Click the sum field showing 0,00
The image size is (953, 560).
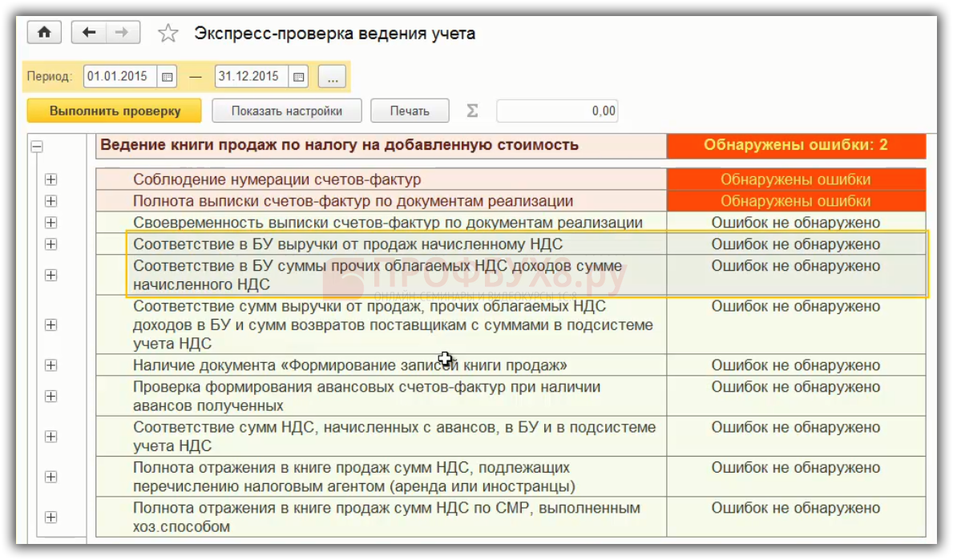(557, 111)
